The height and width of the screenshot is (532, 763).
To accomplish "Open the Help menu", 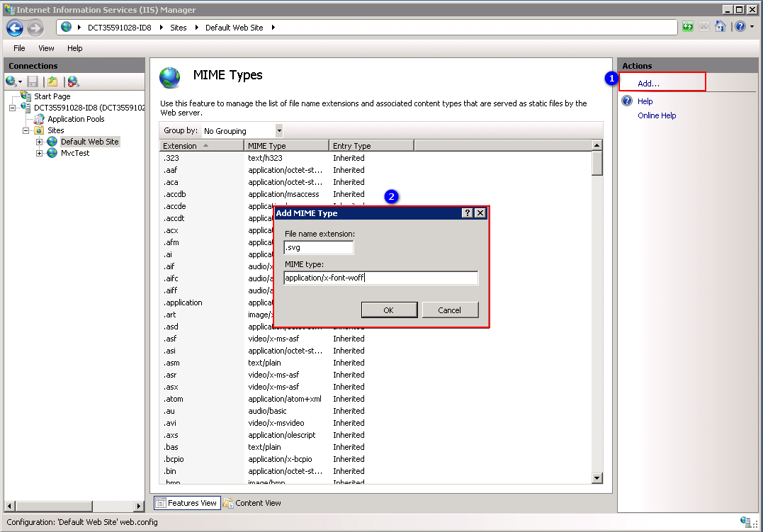I will click(75, 48).
